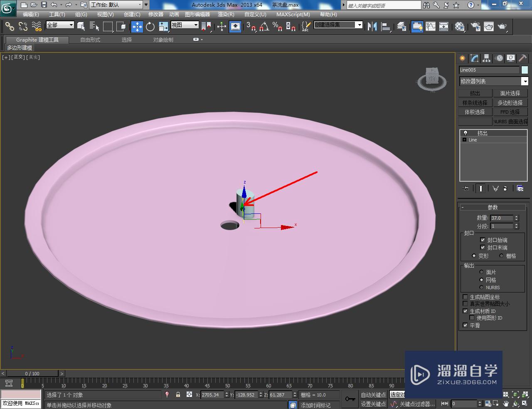Expand the Line entry in stack
The image size is (532, 409).
pyautogui.click(x=464, y=140)
